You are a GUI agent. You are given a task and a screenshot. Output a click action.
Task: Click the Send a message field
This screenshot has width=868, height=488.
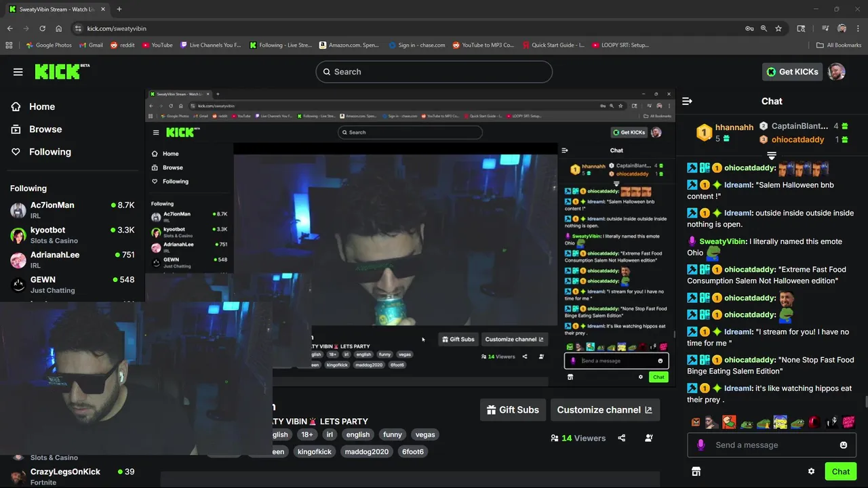coord(772,445)
